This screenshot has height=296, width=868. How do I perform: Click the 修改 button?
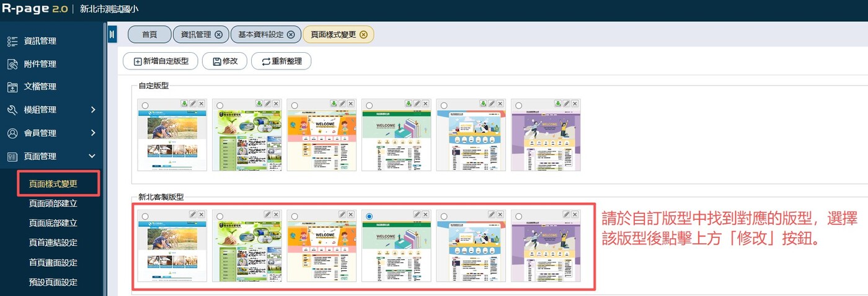(224, 61)
